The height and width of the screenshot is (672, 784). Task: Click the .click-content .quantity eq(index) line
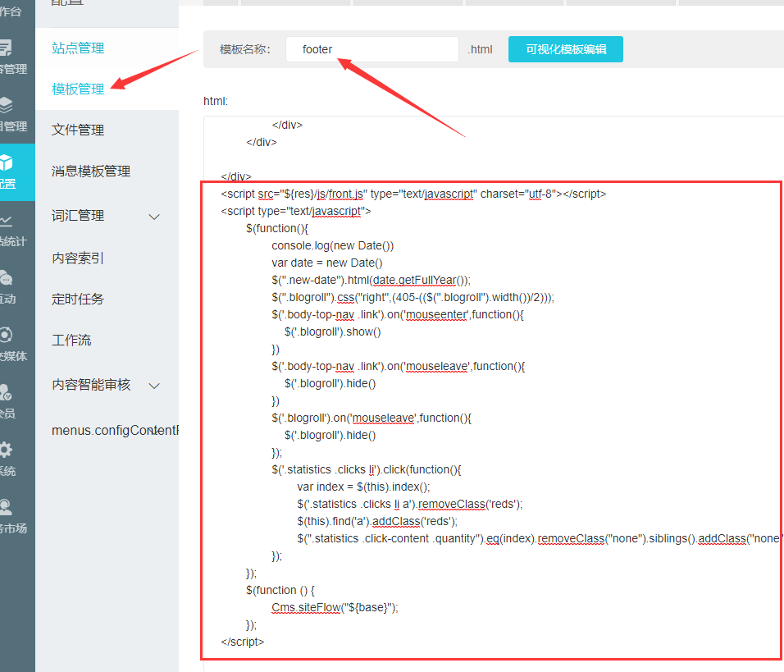click(540, 538)
